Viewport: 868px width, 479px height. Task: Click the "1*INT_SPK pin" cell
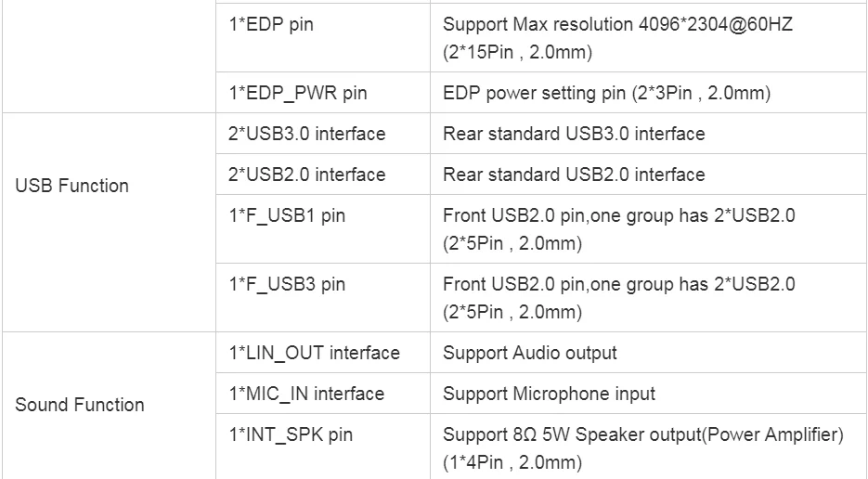(291, 434)
